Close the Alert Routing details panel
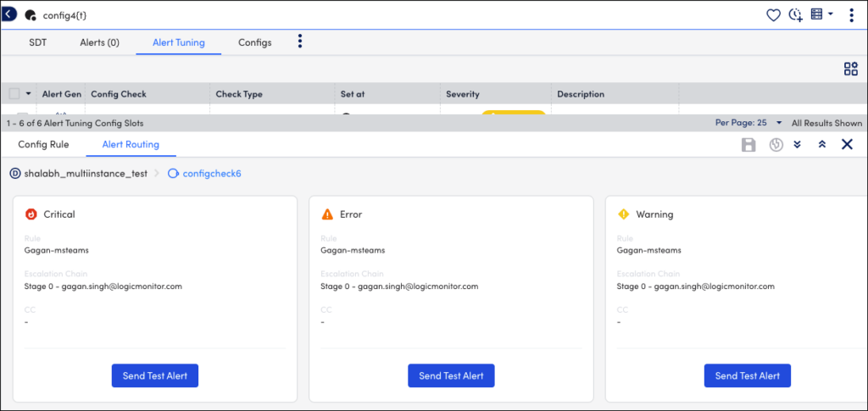 click(847, 145)
